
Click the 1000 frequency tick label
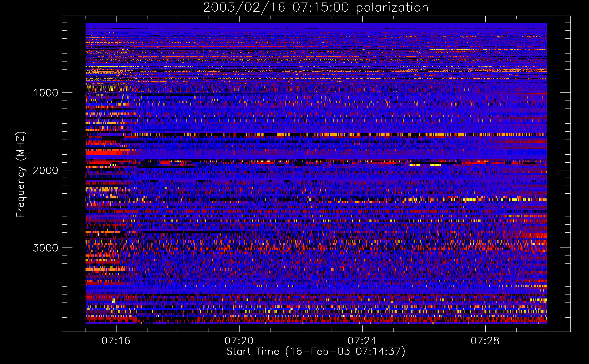(x=46, y=93)
